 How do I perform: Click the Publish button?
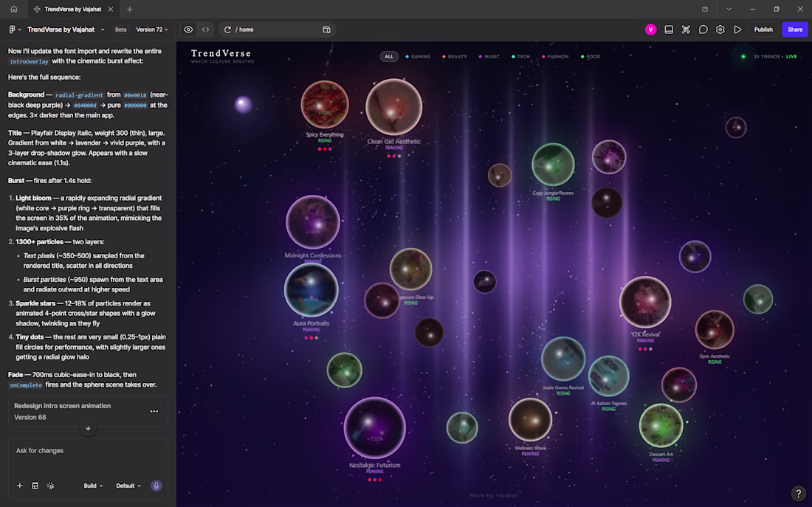coord(763,30)
